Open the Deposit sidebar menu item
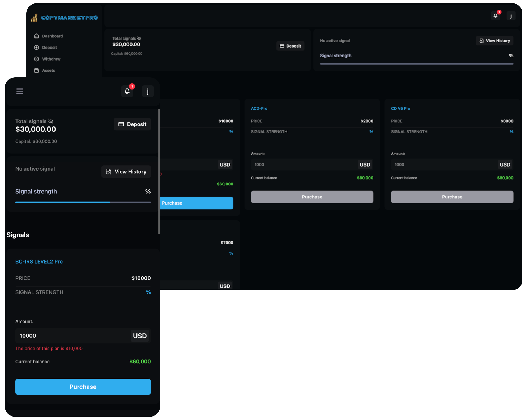 coord(49,48)
